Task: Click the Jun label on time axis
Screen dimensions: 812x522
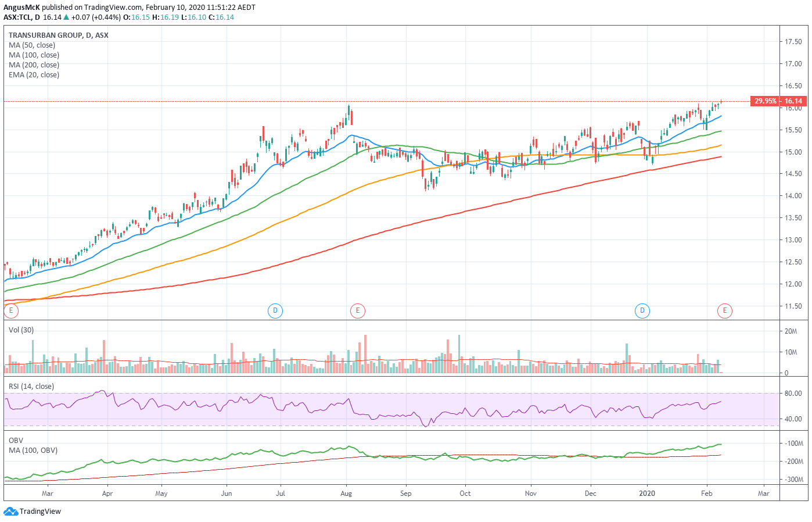Action: pyautogui.click(x=227, y=494)
